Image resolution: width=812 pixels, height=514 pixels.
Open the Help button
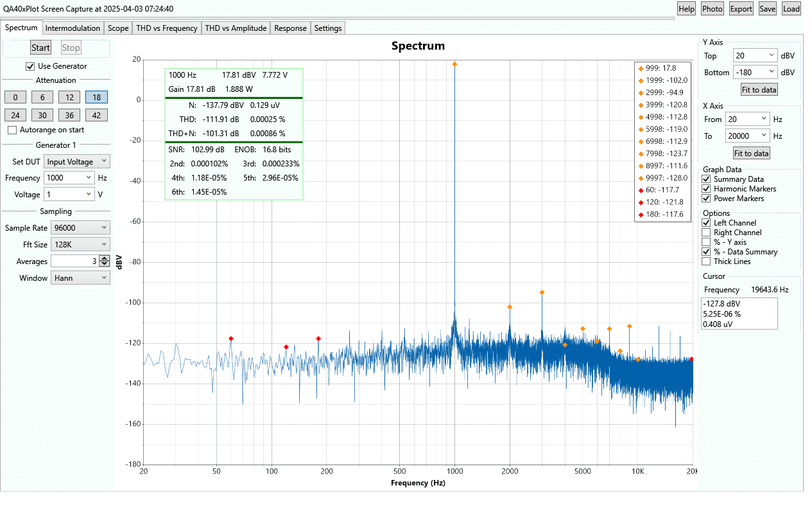point(686,8)
